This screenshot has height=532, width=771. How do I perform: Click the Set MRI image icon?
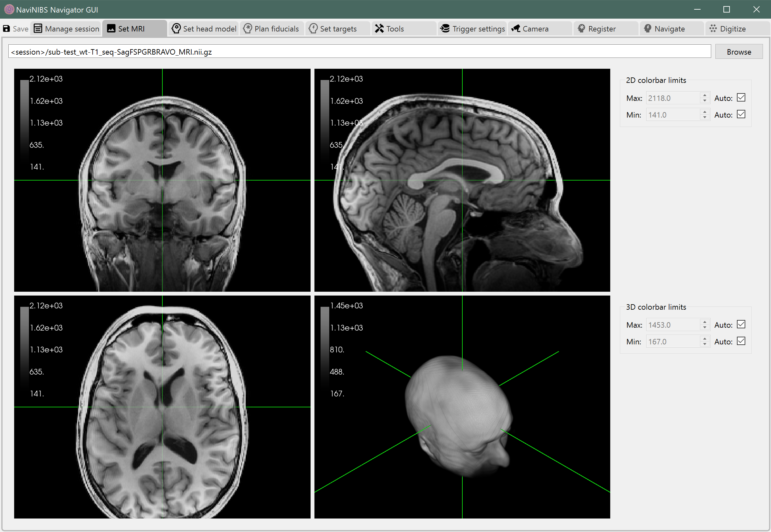pyautogui.click(x=111, y=29)
